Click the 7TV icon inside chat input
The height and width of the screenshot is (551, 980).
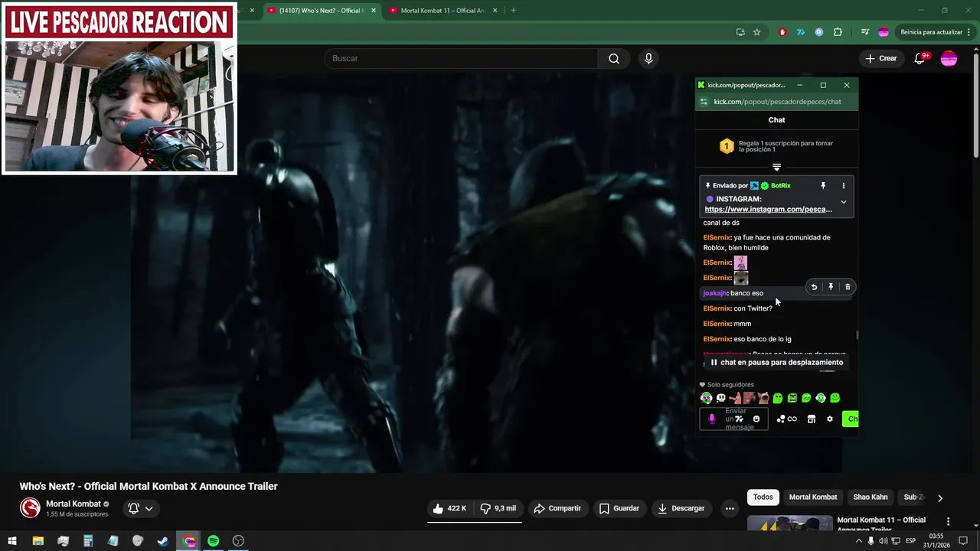740,419
